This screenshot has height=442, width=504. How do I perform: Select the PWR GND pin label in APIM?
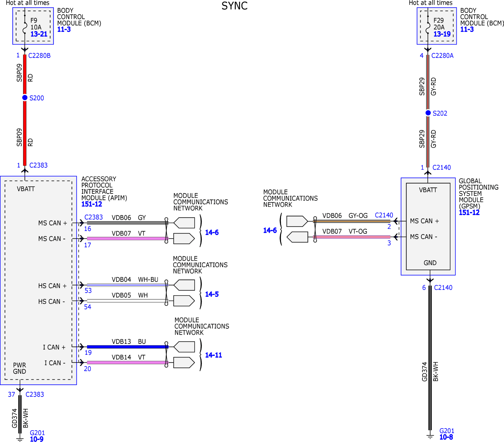click(19, 368)
